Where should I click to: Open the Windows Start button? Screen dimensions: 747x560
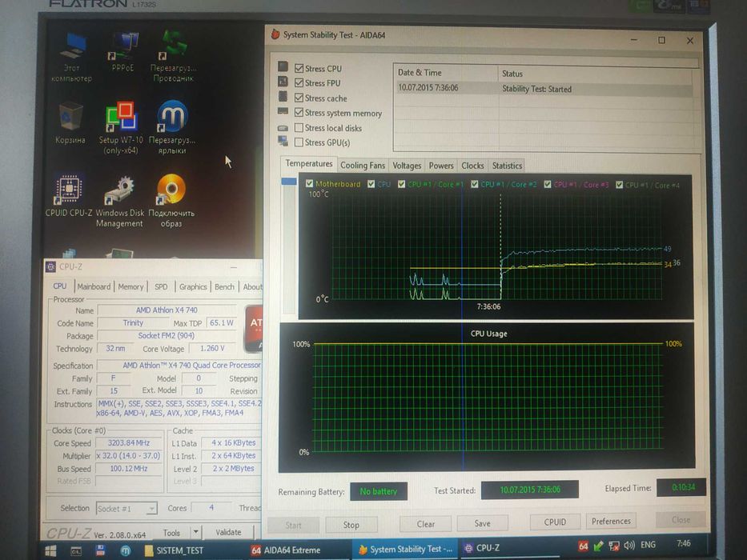click(x=50, y=551)
